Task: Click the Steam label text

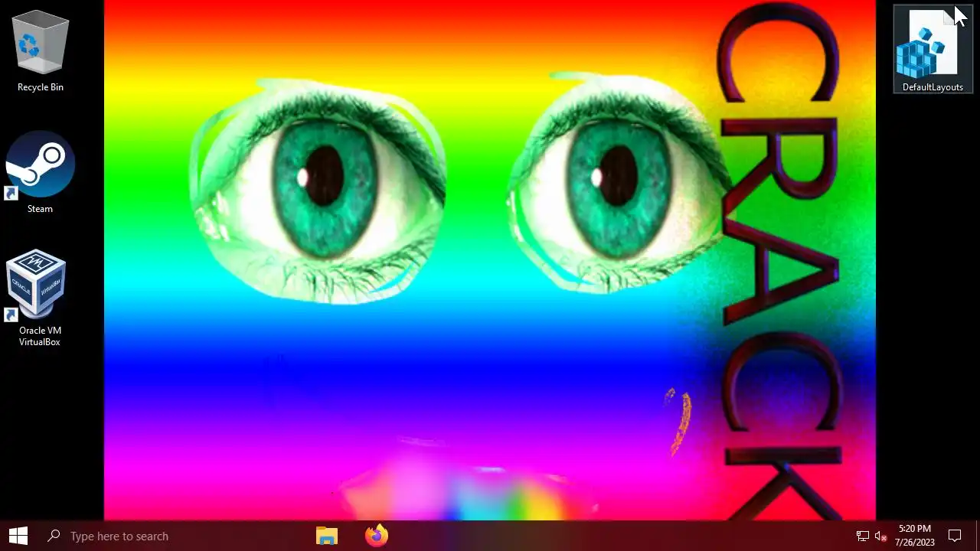Action: (40, 209)
